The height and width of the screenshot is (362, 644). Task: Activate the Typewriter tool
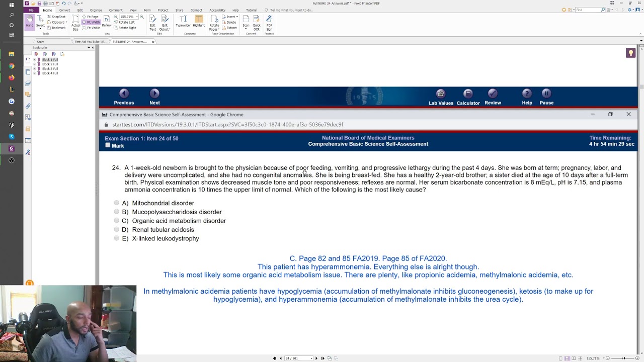click(x=183, y=21)
